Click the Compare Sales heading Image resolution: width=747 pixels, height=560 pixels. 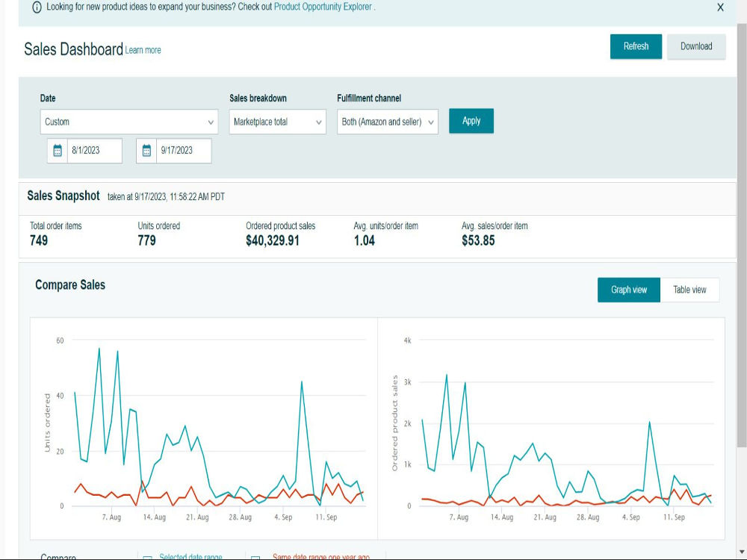pyautogui.click(x=70, y=284)
